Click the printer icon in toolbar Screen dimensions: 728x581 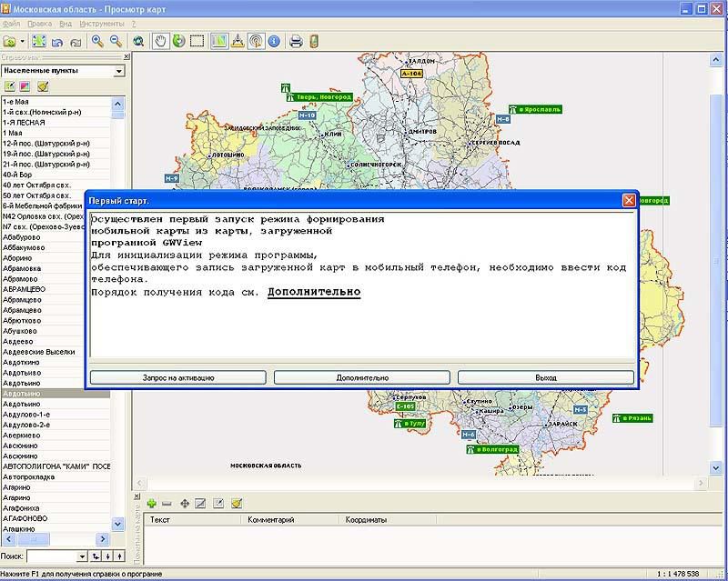[296, 41]
